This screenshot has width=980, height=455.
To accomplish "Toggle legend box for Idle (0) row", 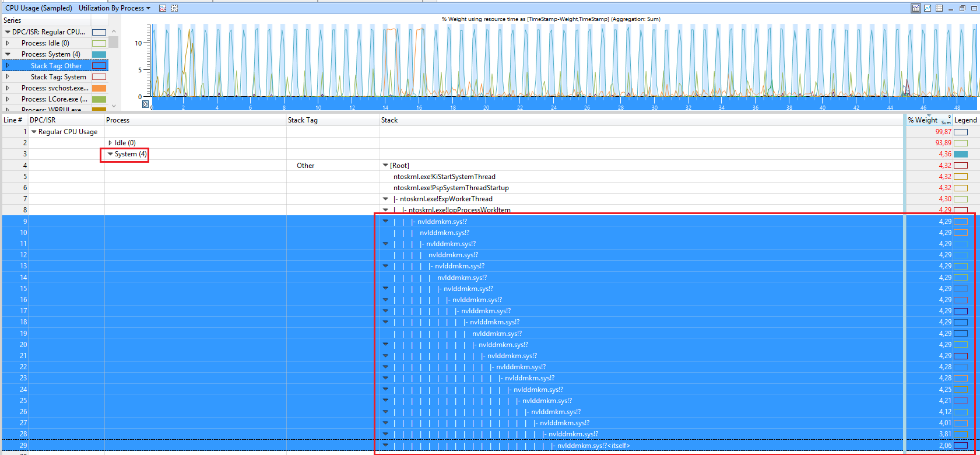I will [961, 143].
